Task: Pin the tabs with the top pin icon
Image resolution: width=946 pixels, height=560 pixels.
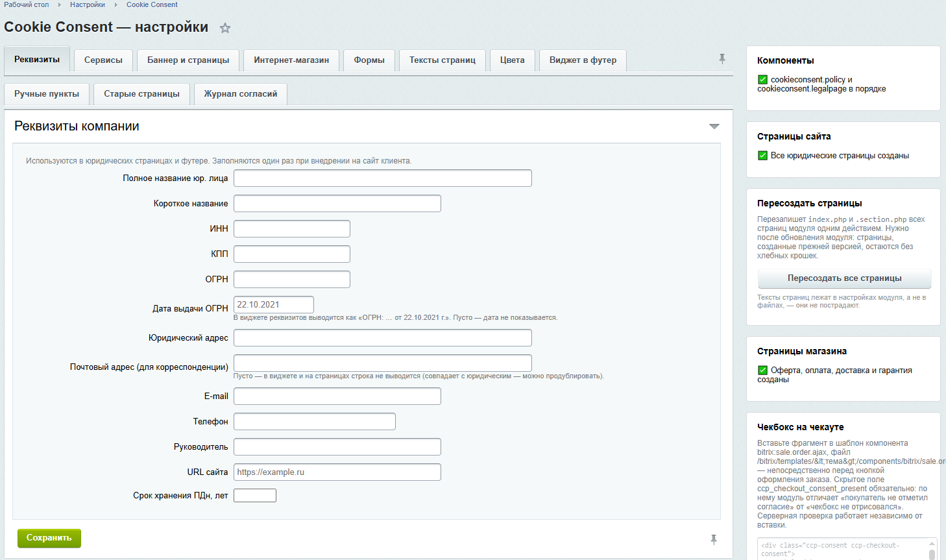Action: [722, 59]
